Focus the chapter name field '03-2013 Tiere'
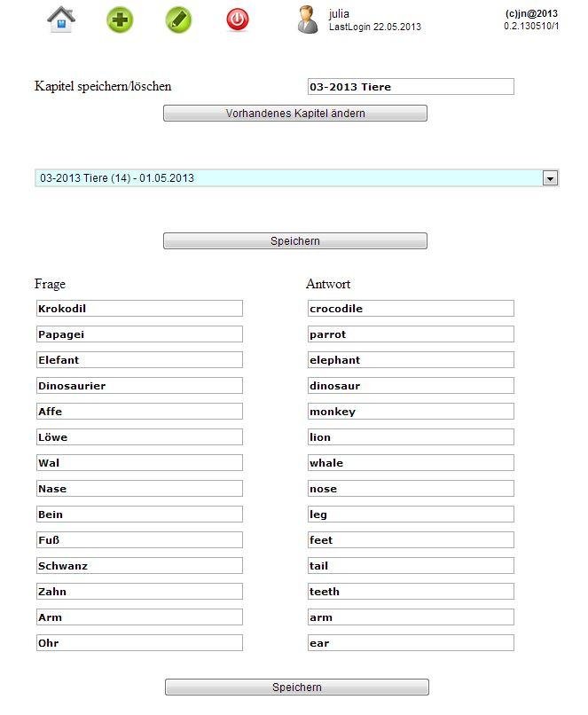The width and height of the screenshot is (588, 715). click(410, 87)
